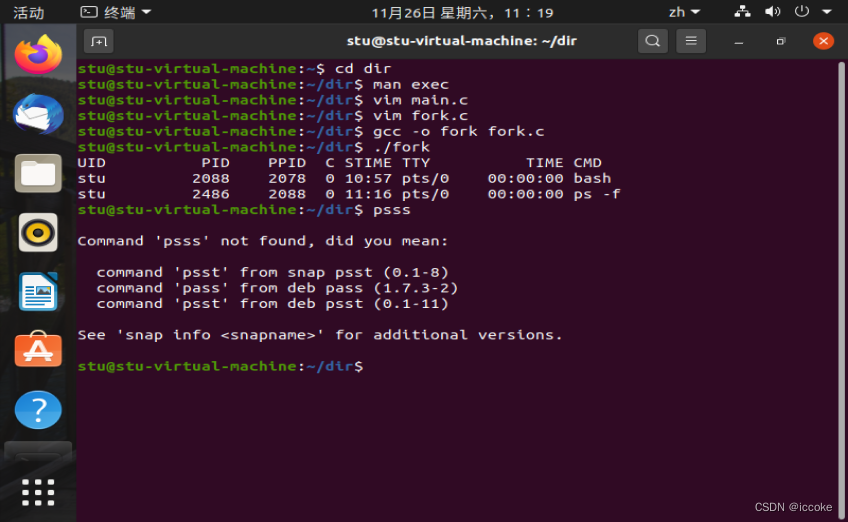Click the volume speaker icon

coord(772,11)
